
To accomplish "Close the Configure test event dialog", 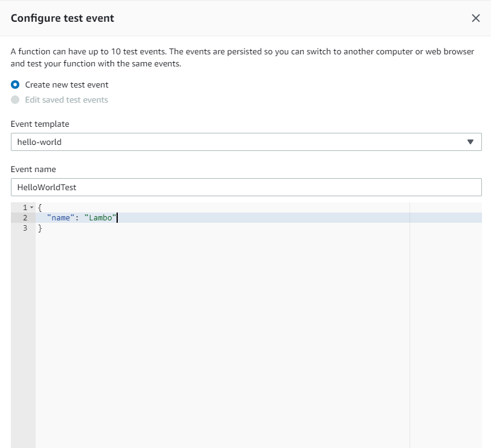I will [475, 18].
